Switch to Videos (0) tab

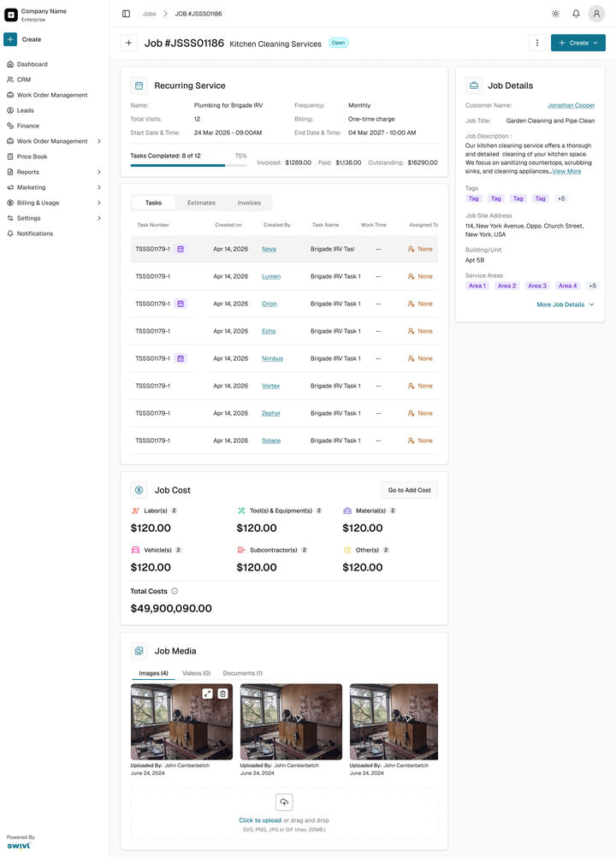(196, 673)
